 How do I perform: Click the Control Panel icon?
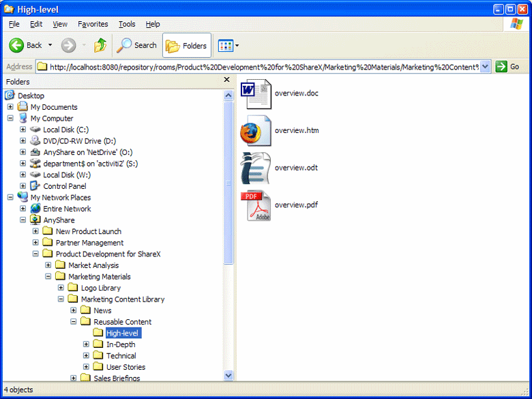[35, 186]
